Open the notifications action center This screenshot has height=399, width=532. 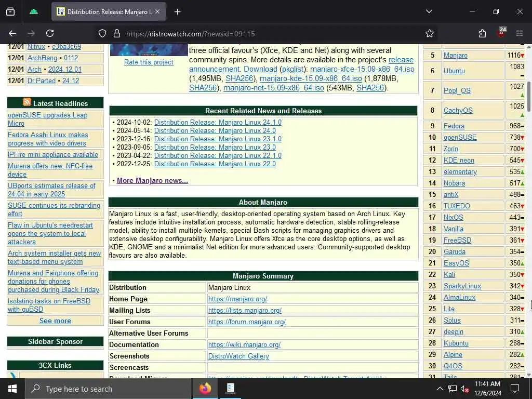[x=515, y=389]
